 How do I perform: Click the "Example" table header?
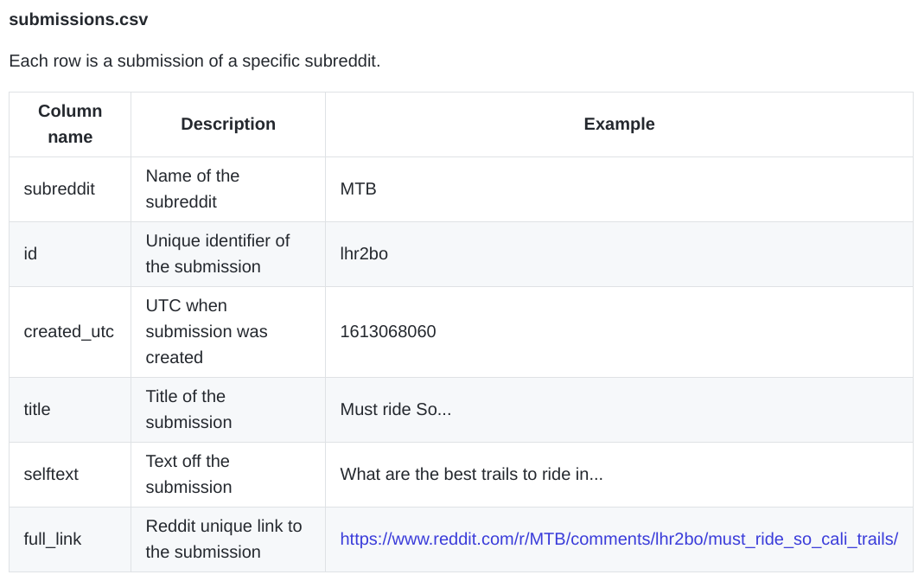tap(619, 124)
